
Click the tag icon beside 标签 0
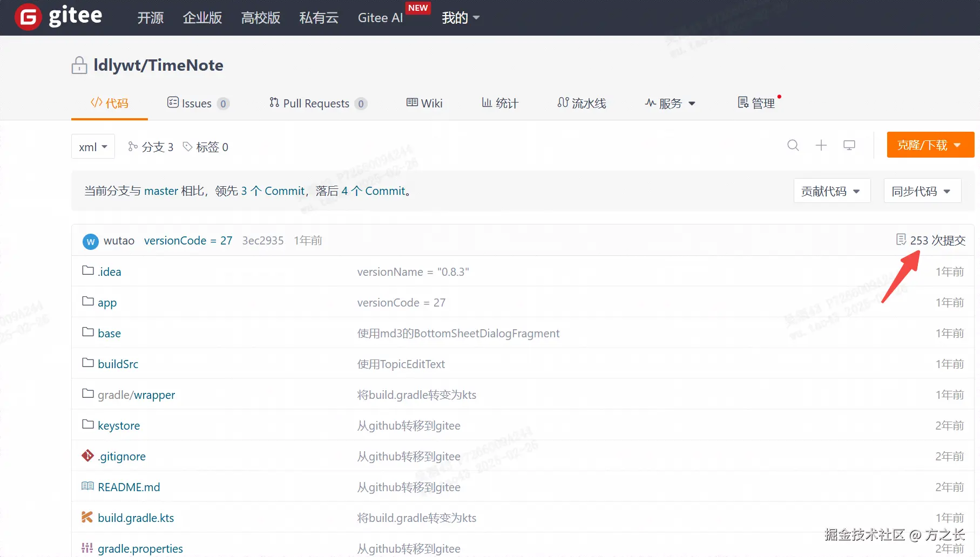187,146
